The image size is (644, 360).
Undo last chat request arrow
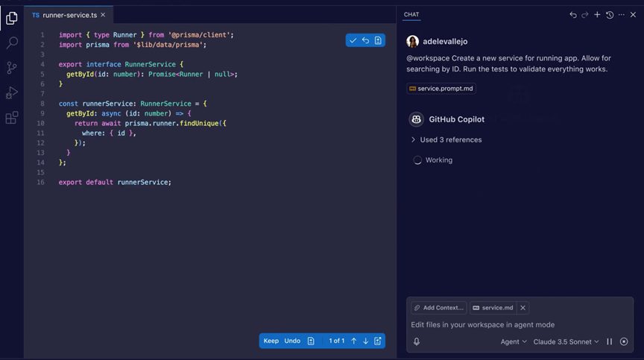tap(573, 15)
